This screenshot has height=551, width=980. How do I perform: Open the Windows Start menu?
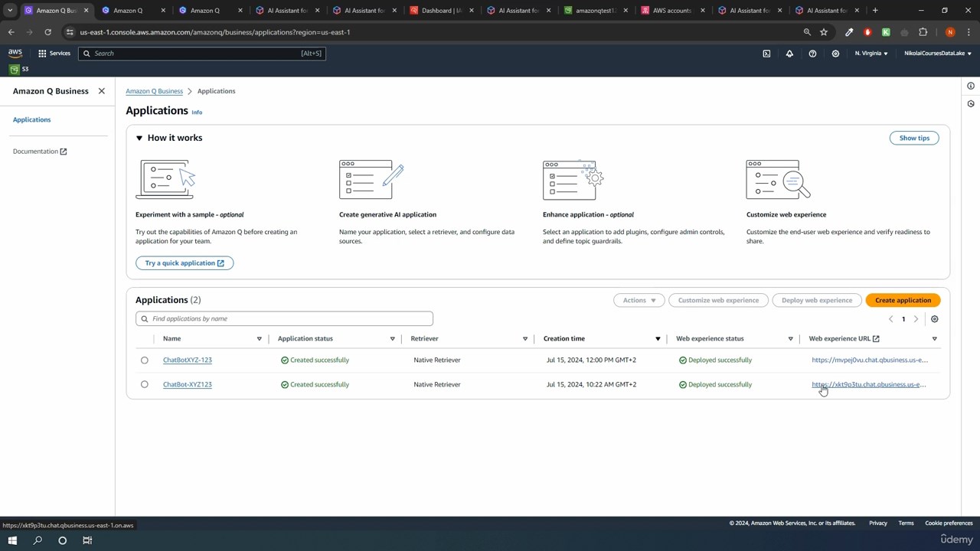[x=12, y=540]
